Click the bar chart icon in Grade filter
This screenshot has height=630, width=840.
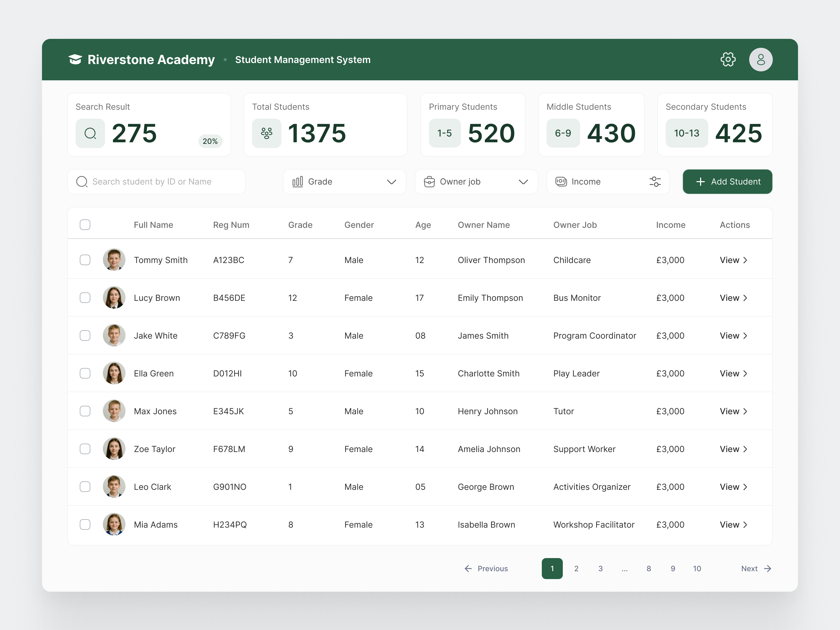coord(298,182)
